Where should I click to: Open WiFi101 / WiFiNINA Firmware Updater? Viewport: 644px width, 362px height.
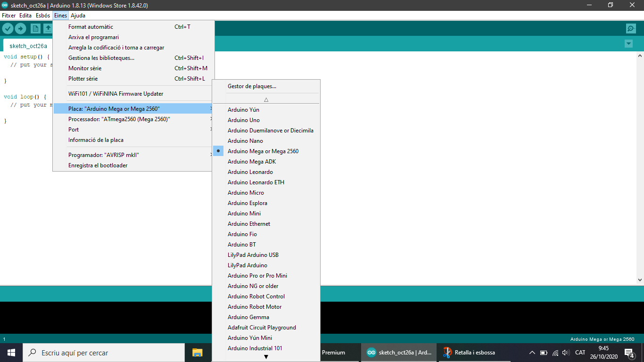tap(133, 94)
